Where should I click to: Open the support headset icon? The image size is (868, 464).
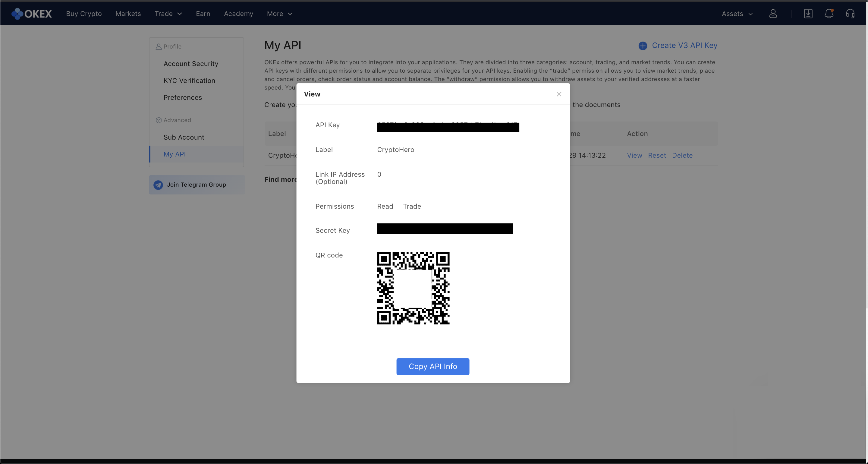(x=850, y=14)
